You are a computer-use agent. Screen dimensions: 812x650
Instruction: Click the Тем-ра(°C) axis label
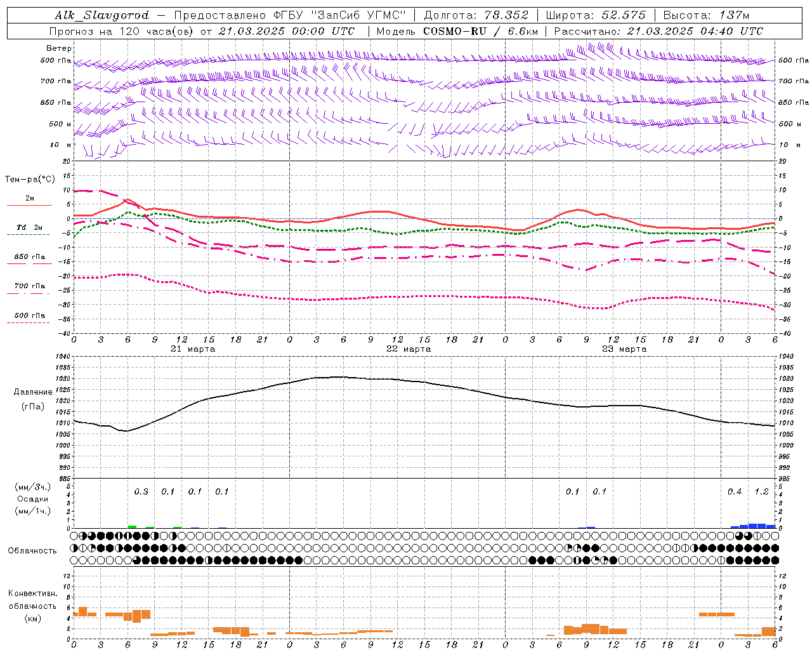tap(30, 180)
